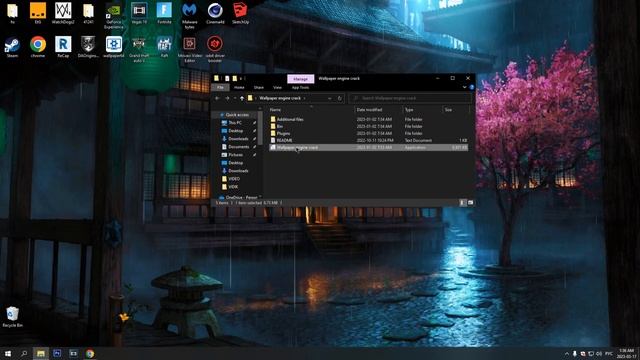Select the Raft desktop icon
The image size is (640, 360).
tap(164, 46)
